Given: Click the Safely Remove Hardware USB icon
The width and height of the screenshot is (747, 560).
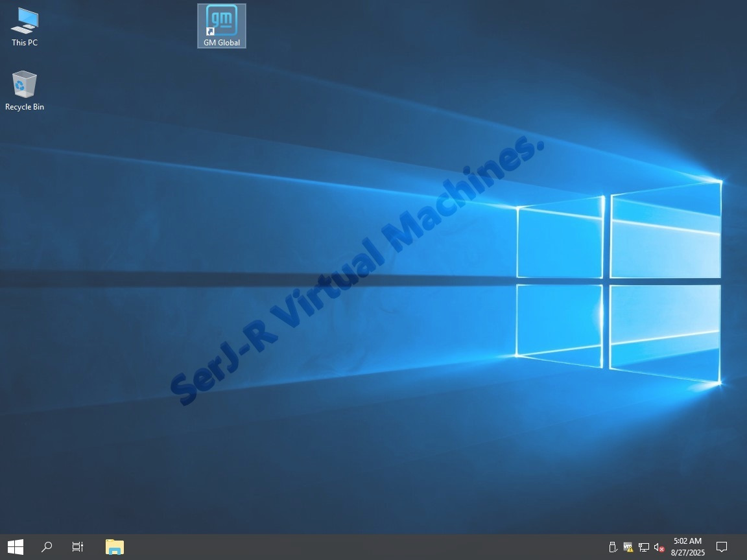Looking at the screenshot, I should tap(612, 547).
